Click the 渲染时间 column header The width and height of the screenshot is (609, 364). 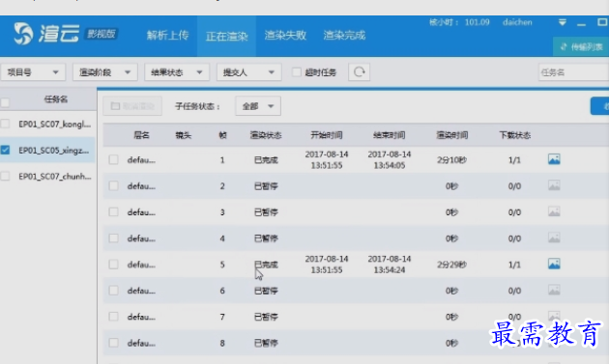pos(451,135)
